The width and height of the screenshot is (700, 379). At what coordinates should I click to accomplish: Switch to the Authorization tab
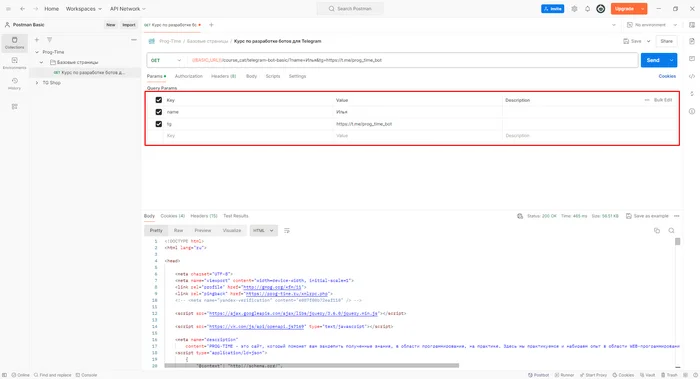click(x=188, y=76)
